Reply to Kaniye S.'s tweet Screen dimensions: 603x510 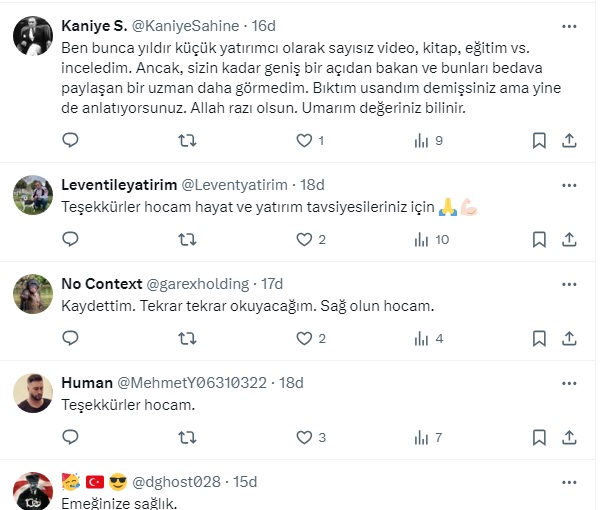coord(70,141)
